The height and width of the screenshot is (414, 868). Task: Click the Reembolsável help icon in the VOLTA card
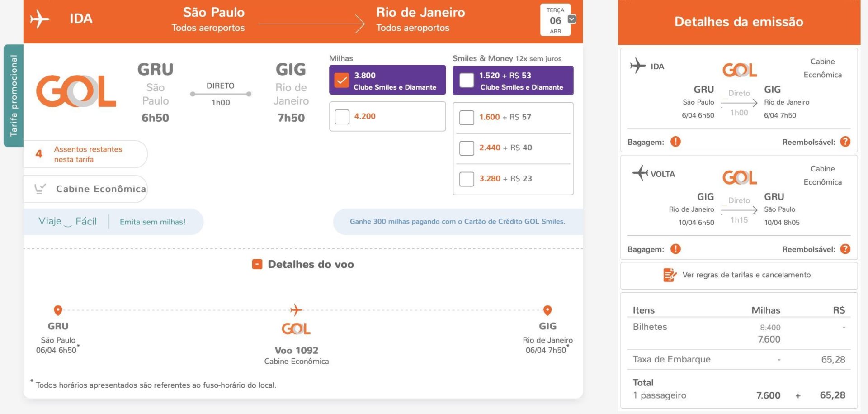click(x=845, y=249)
